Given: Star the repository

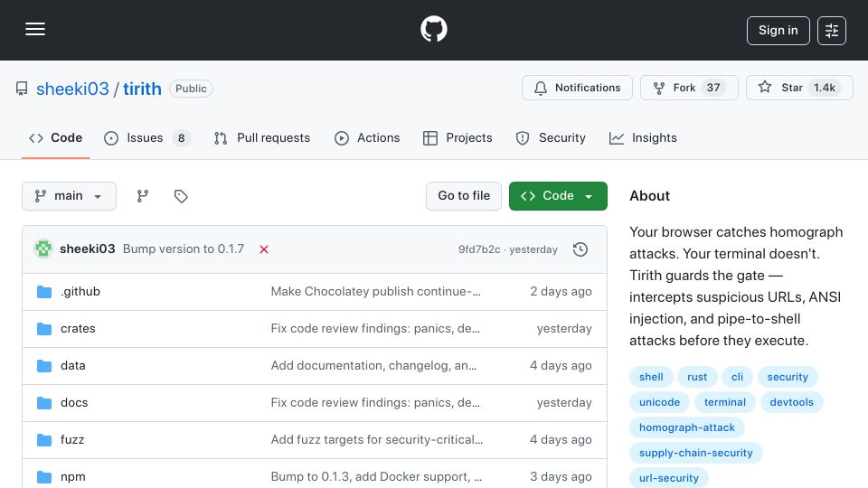Looking at the screenshot, I should pyautogui.click(x=799, y=88).
